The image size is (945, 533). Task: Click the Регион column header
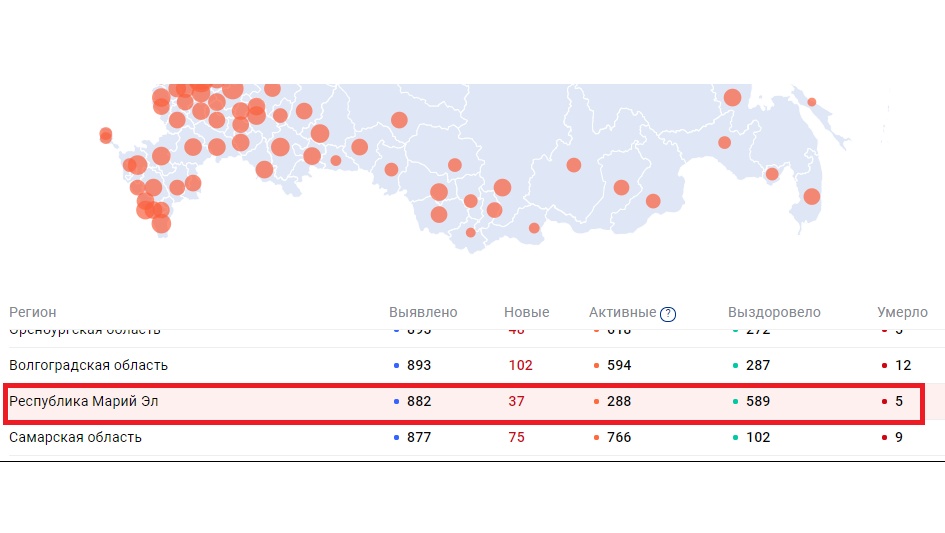(x=33, y=313)
